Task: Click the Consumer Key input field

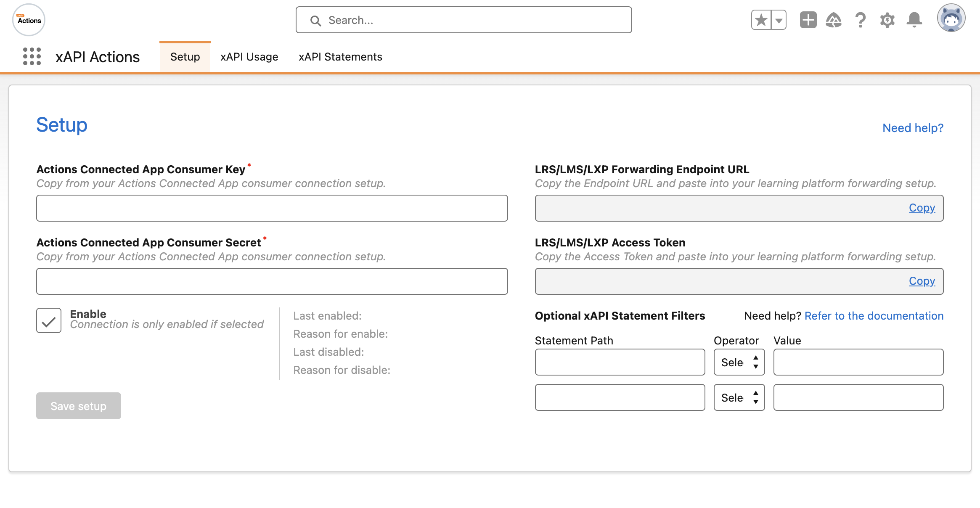Action: point(272,208)
